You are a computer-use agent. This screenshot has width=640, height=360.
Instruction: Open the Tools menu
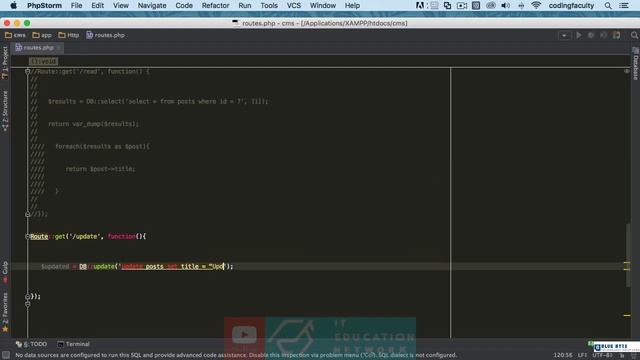click(269, 6)
